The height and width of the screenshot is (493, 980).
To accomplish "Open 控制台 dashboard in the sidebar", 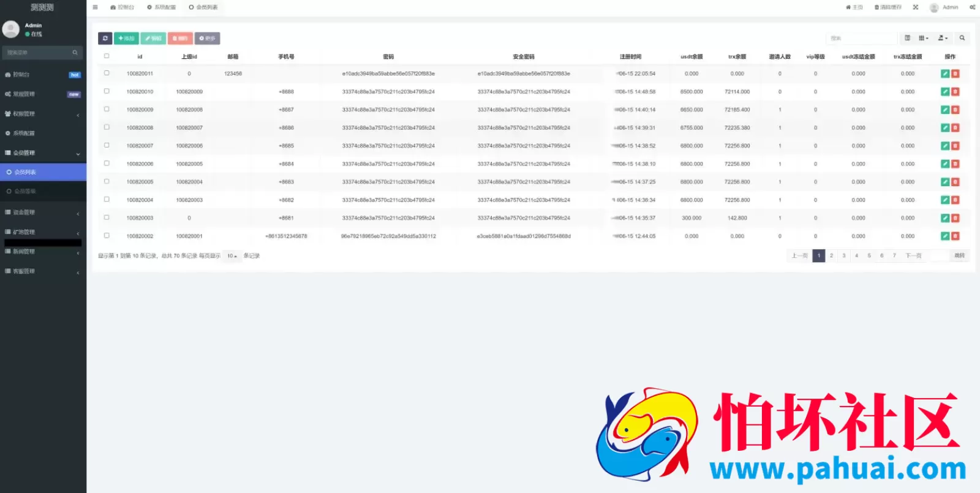I will [x=43, y=75].
